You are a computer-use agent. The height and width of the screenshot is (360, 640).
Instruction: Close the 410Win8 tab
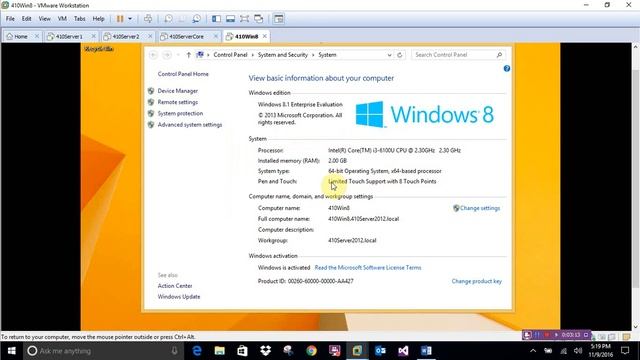265,36
